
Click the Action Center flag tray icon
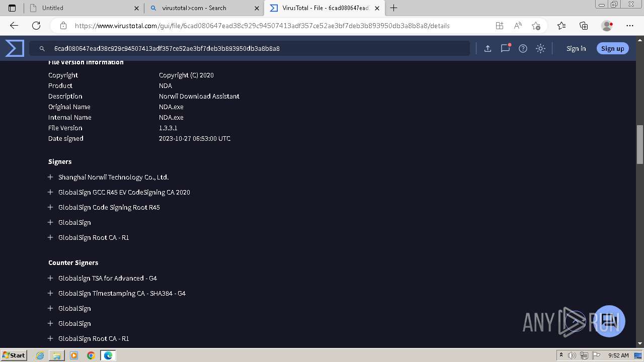tap(596, 355)
